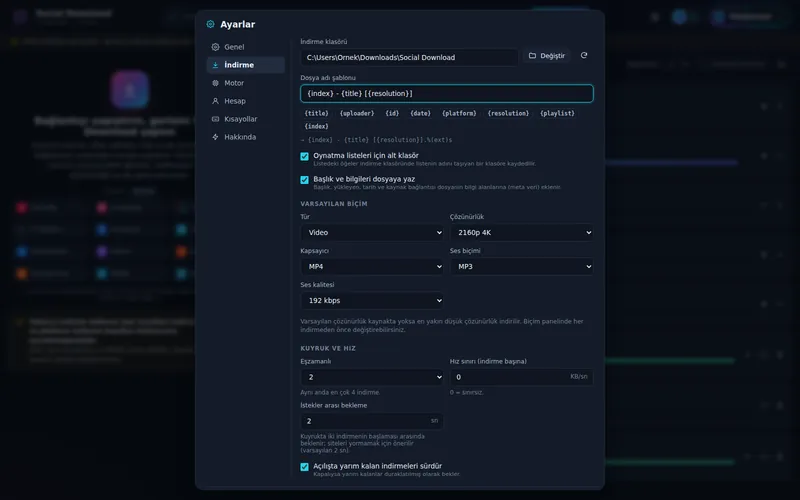Insert the {title} template tag

click(x=316, y=113)
